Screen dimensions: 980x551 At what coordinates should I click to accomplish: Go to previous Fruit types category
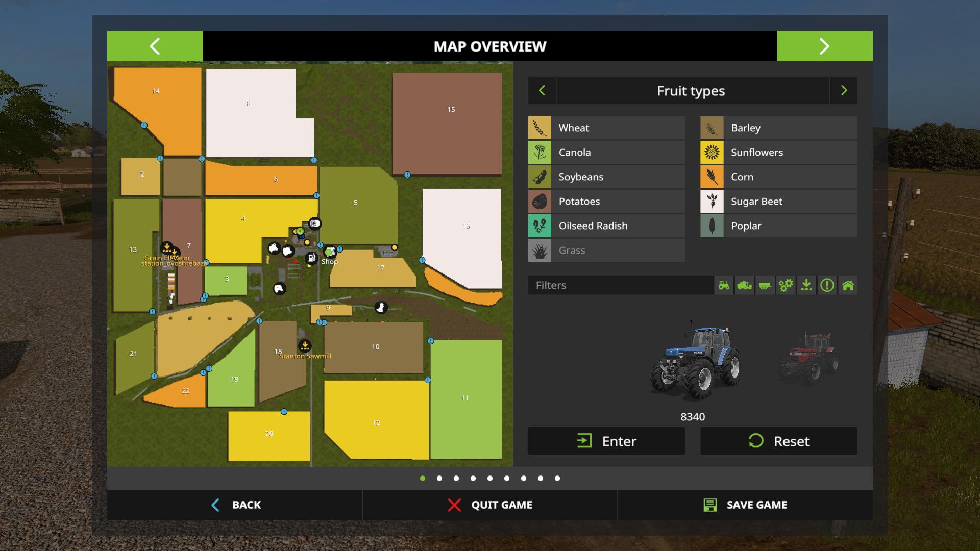(542, 91)
